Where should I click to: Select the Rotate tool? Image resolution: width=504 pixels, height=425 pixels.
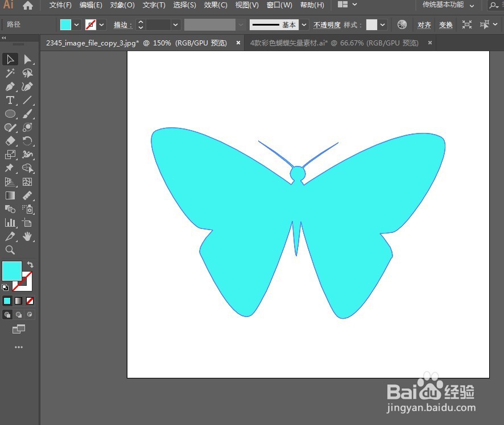click(27, 141)
